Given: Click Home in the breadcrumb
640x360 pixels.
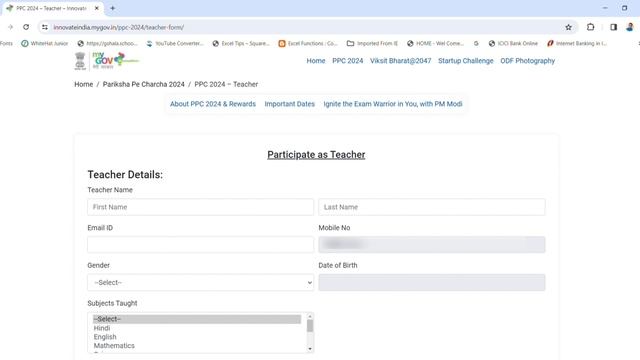Looking at the screenshot, I should pyautogui.click(x=84, y=84).
